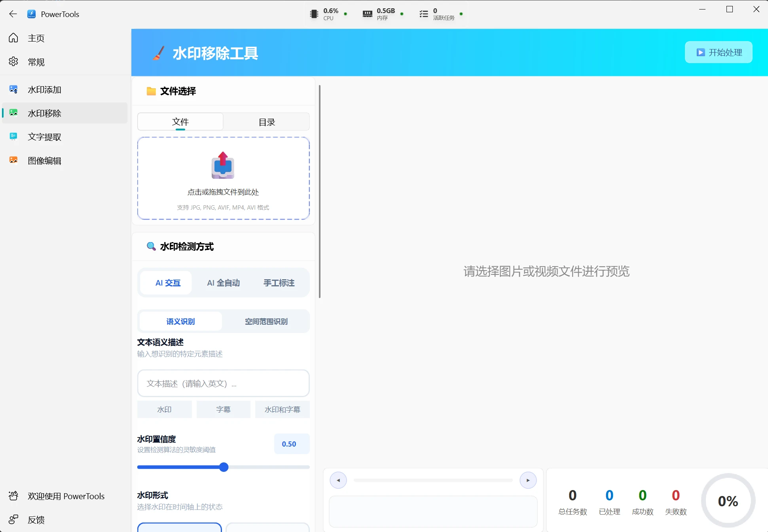Open 欢迎使用 PowerTools page

pyautogui.click(x=65, y=496)
